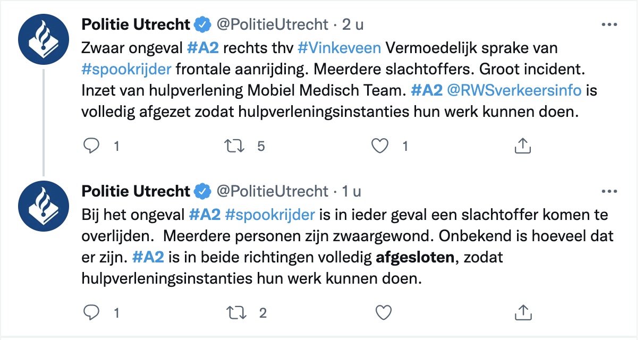Open reply icon on the second tweet

(x=92, y=312)
